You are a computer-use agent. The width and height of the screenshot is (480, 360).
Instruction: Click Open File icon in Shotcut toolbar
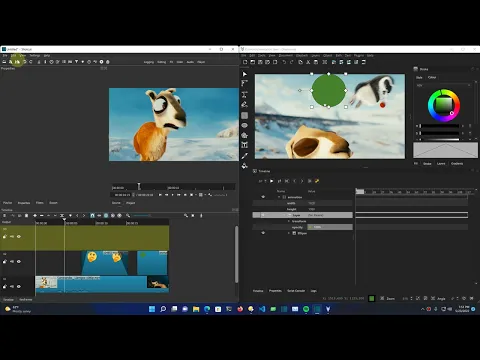[4, 62]
